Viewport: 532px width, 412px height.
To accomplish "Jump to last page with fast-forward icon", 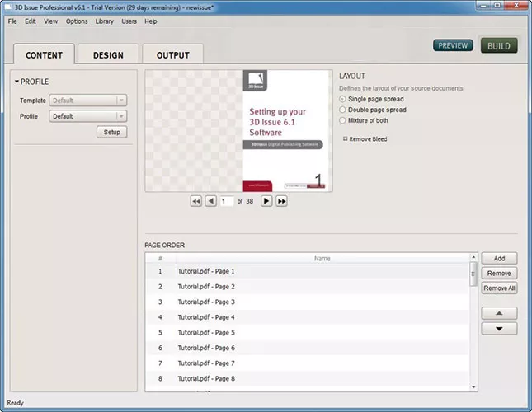I will pyautogui.click(x=281, y=201).
